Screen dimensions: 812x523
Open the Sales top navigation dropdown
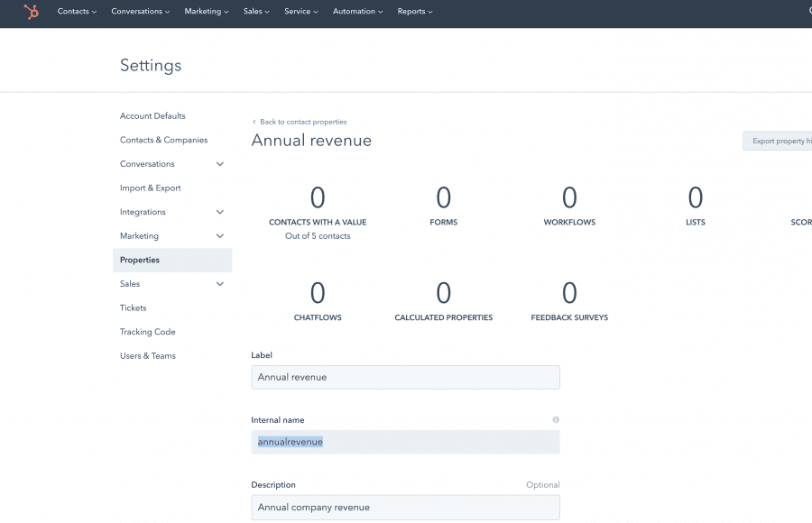tap(256, 12)
